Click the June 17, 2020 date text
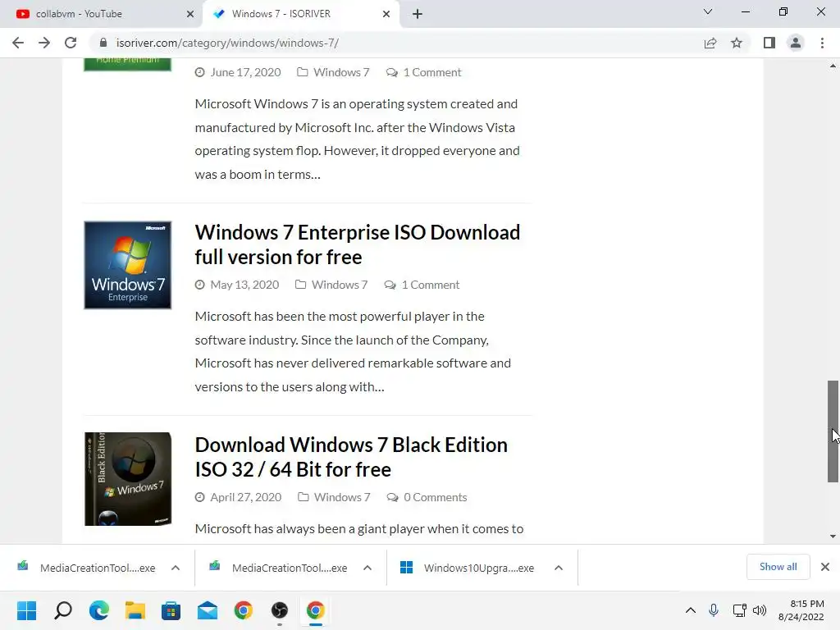Screen dimensions: 840x630 (x=245, y=72)
